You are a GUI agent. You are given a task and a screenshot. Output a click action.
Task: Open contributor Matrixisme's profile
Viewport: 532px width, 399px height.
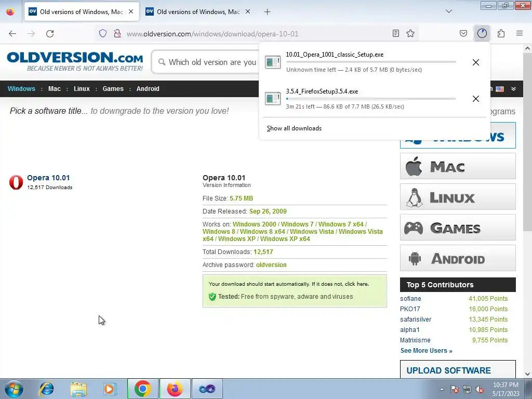[415, 340]
